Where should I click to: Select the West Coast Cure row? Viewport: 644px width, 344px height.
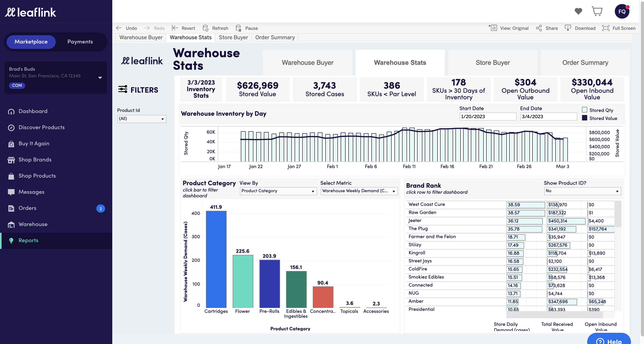pyautogui.click(x=510, y=205)
